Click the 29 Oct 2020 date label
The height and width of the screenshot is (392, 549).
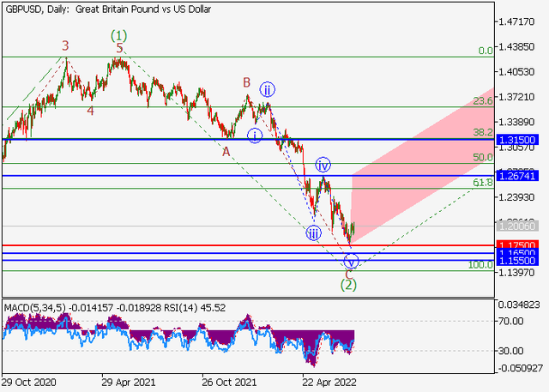[x=28, y=383]
